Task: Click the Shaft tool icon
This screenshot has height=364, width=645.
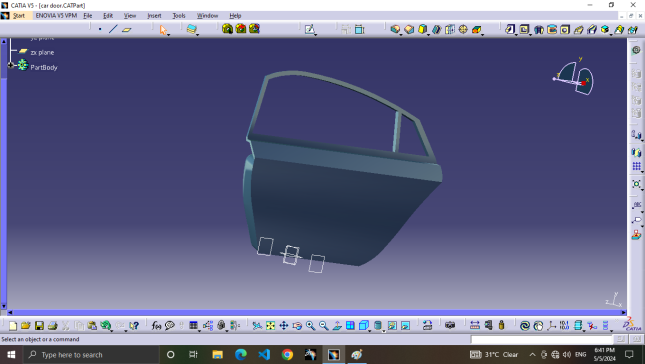Action: click(x=538, y=29)
